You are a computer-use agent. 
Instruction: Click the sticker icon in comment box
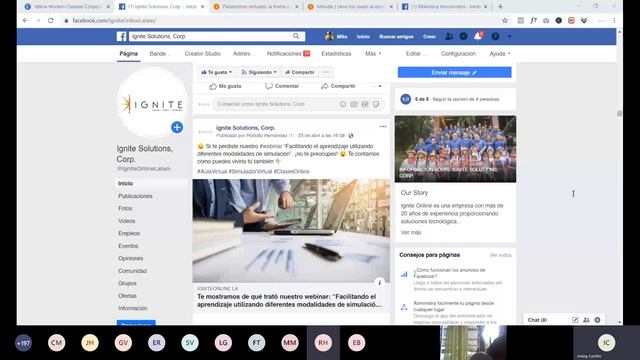click(376, 104)
